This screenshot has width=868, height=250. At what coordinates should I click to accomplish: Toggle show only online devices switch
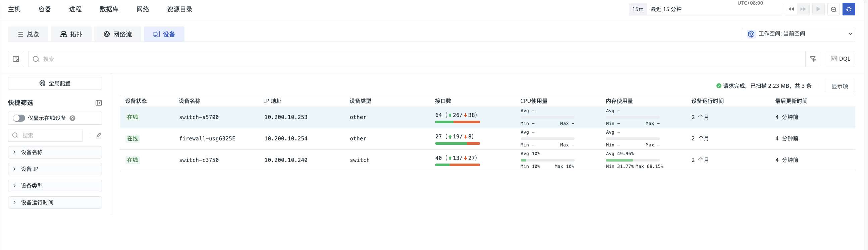19,118
